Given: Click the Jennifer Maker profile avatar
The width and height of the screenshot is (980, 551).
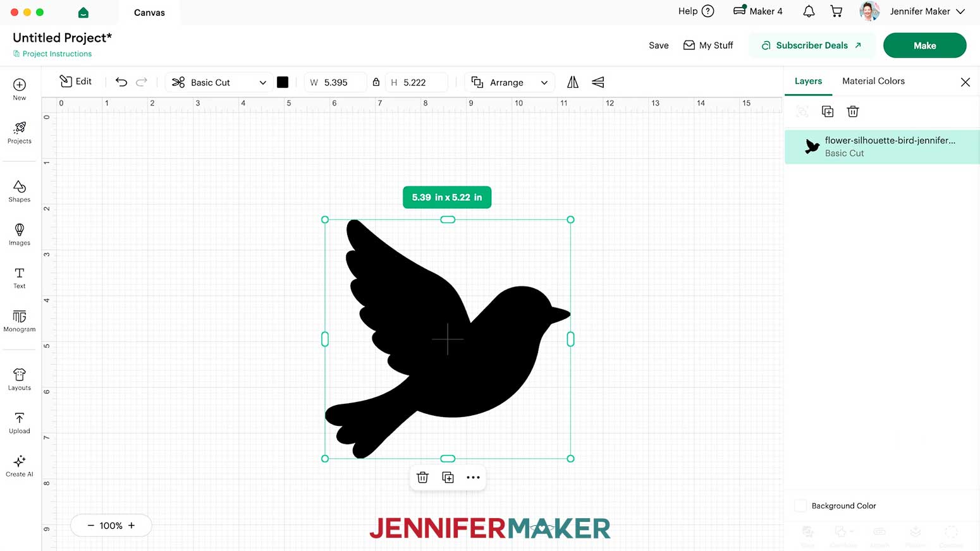Looking at the screenshot, I should 869,11.
